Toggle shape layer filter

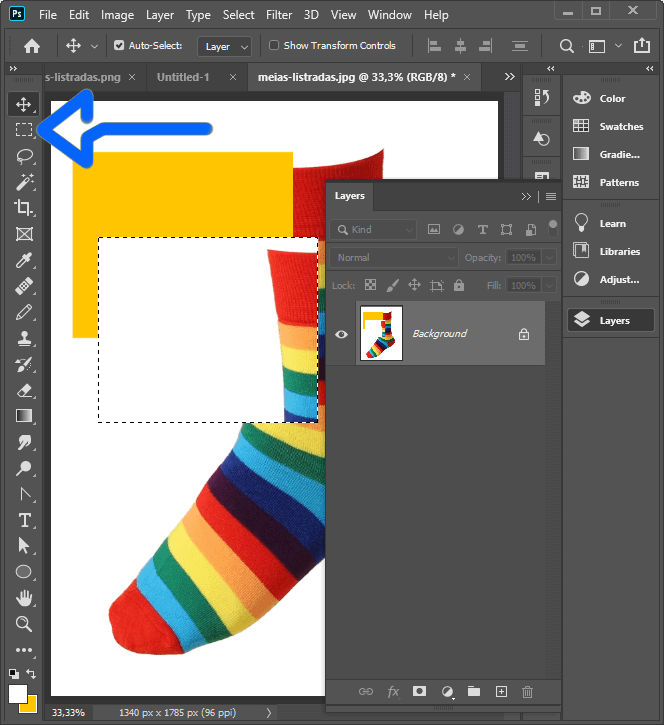(506, 229)
